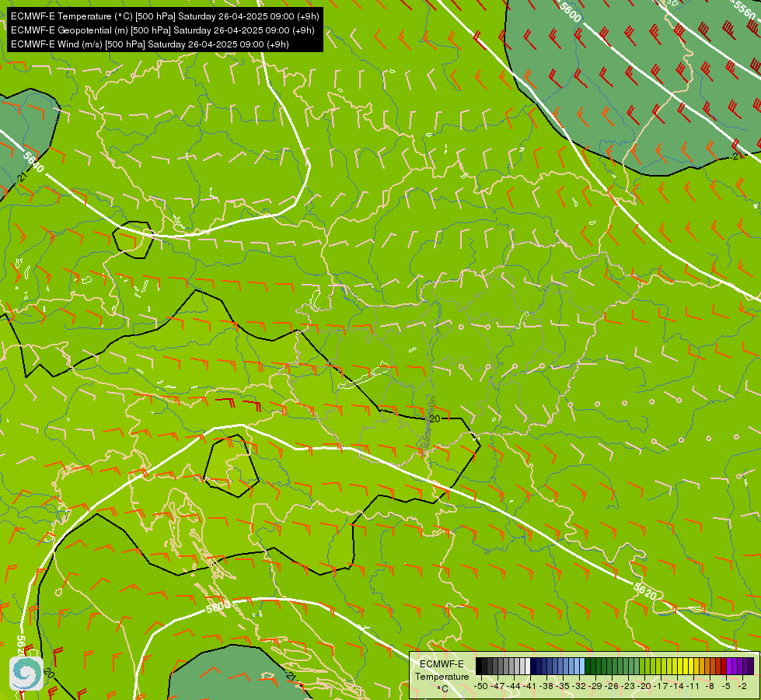Click the -50 value on legend scale

click(481, 686)
